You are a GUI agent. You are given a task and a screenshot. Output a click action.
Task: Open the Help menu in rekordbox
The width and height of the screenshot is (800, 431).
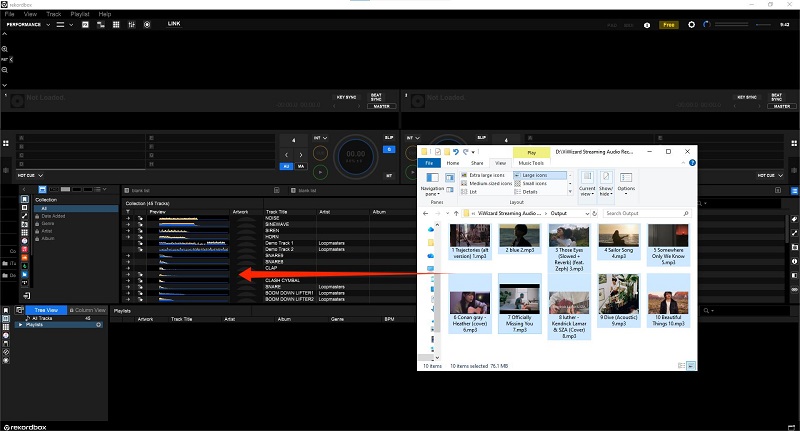[105, 14]
